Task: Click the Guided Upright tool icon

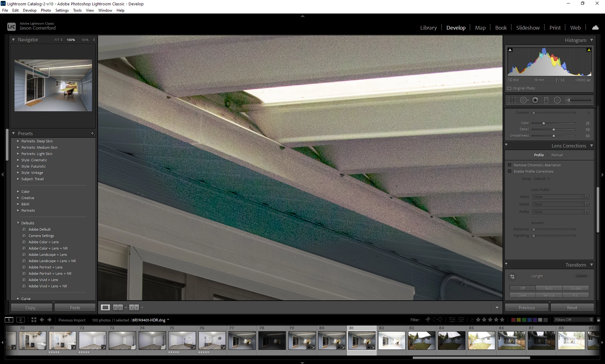Action: (512, 277)
